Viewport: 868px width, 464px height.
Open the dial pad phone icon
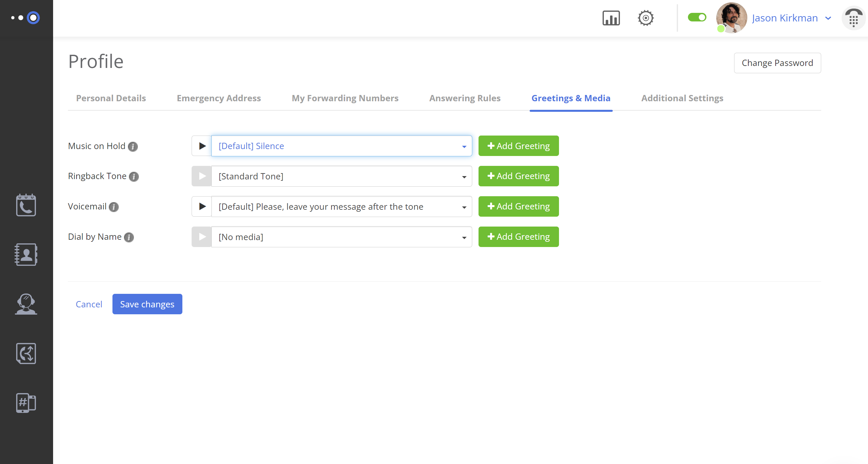tap(853, 18)
